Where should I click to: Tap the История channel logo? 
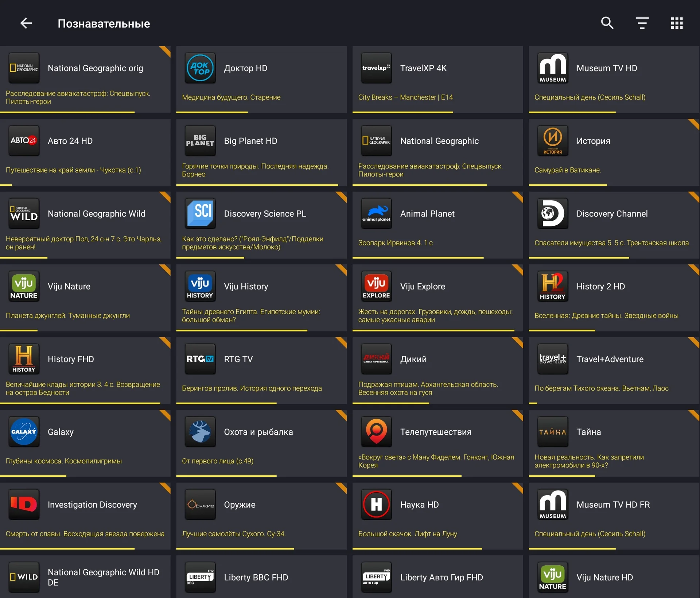(553, 141)
